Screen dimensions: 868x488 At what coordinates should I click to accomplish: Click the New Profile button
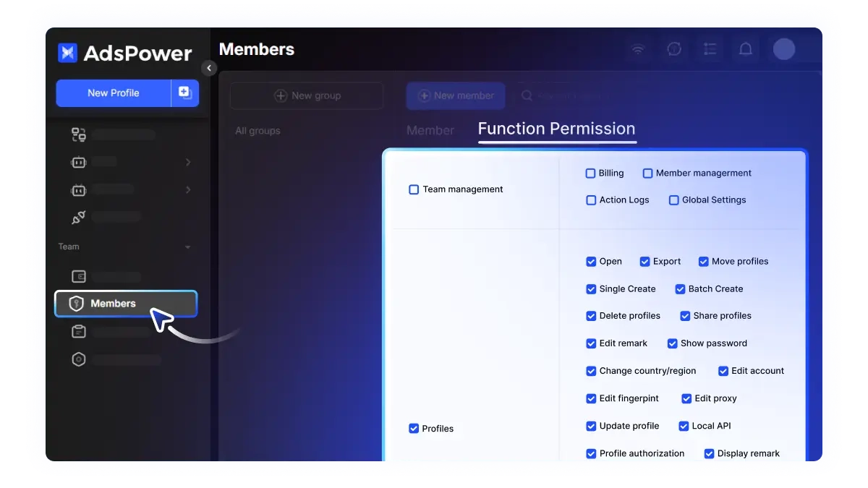click(114, 93)
